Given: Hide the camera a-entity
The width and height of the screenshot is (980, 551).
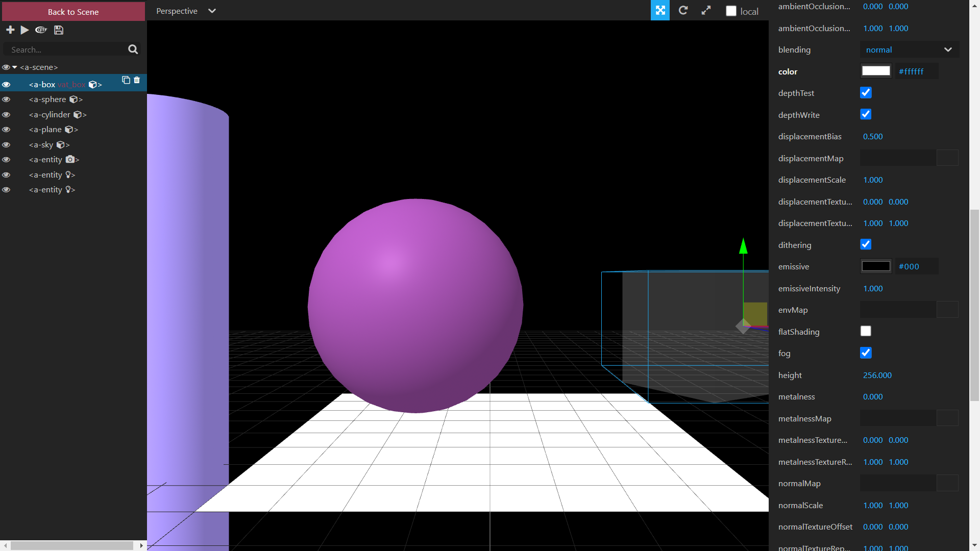Looking at the screenshot, I should pos(6,160).
